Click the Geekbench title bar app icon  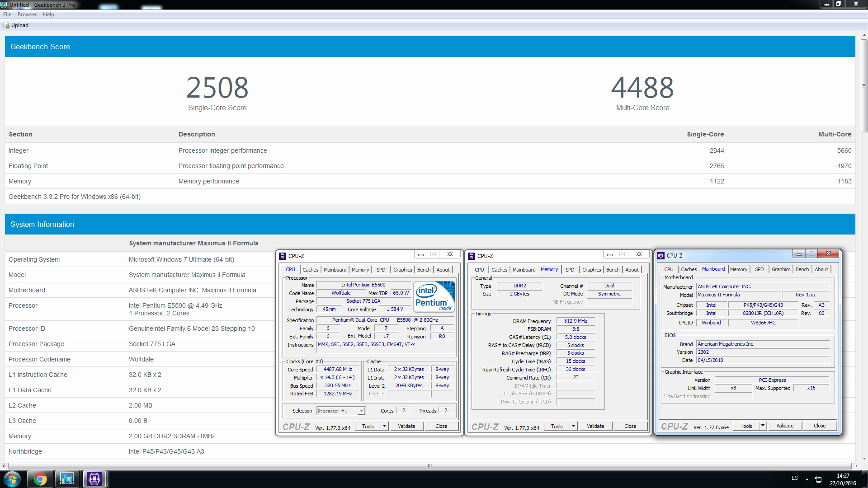4,5
